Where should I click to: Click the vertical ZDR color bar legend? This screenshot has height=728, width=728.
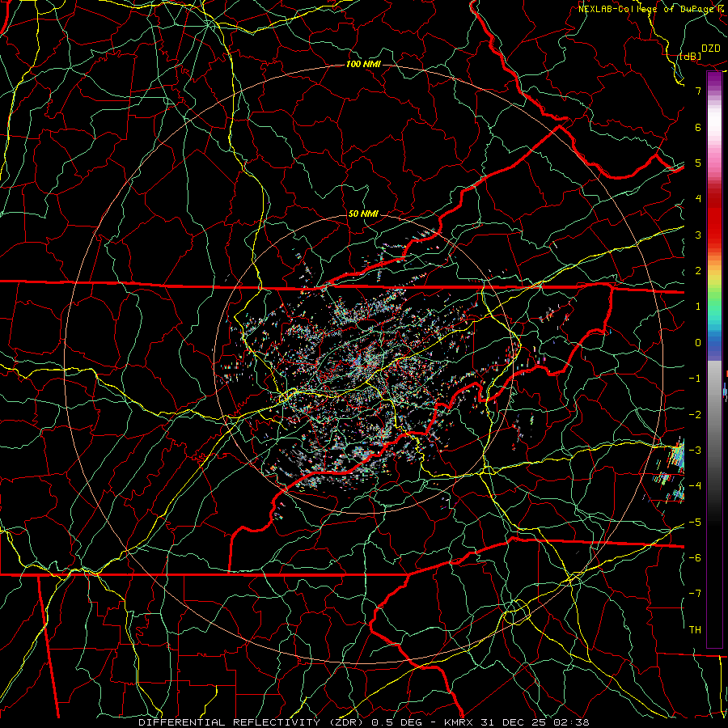coord(714,359)
